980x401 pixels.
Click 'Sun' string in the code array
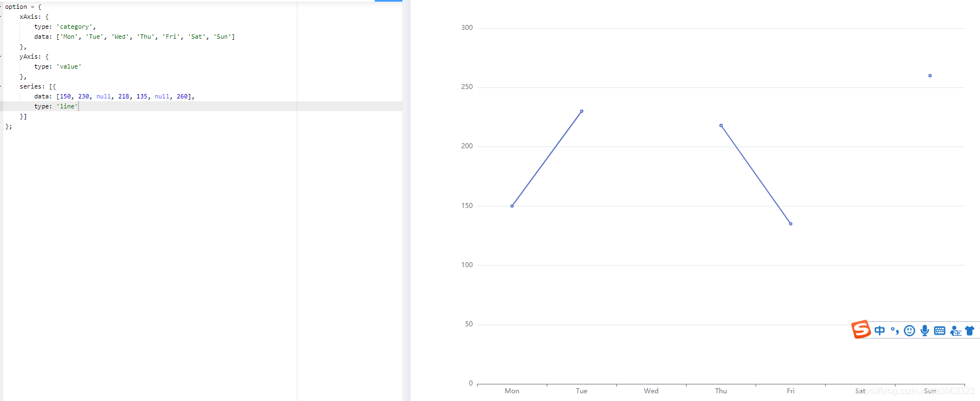[222, 37]
